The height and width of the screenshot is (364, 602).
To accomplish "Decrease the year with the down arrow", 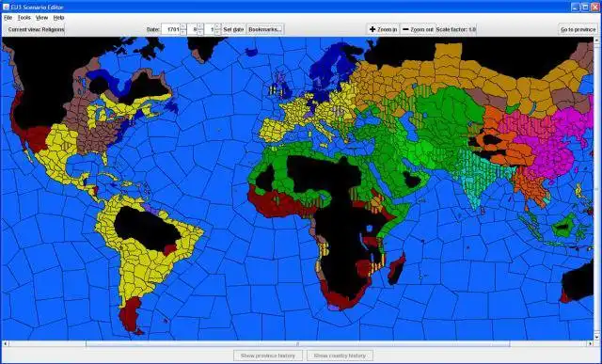I will [x=183, y=32].
